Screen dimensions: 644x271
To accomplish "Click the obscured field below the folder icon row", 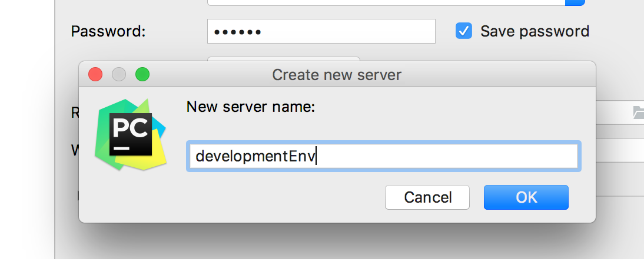I will coord(619,150).
